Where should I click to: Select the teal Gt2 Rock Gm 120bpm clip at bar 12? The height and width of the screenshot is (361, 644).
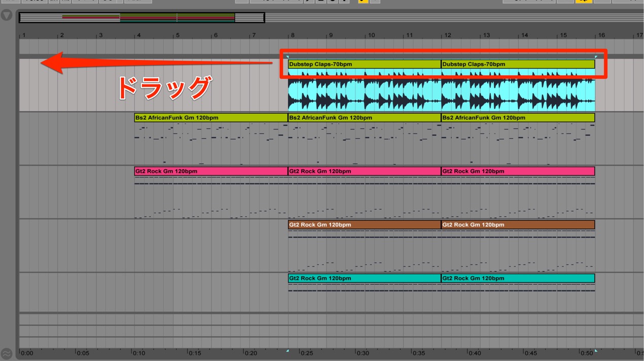click(518, 278)
